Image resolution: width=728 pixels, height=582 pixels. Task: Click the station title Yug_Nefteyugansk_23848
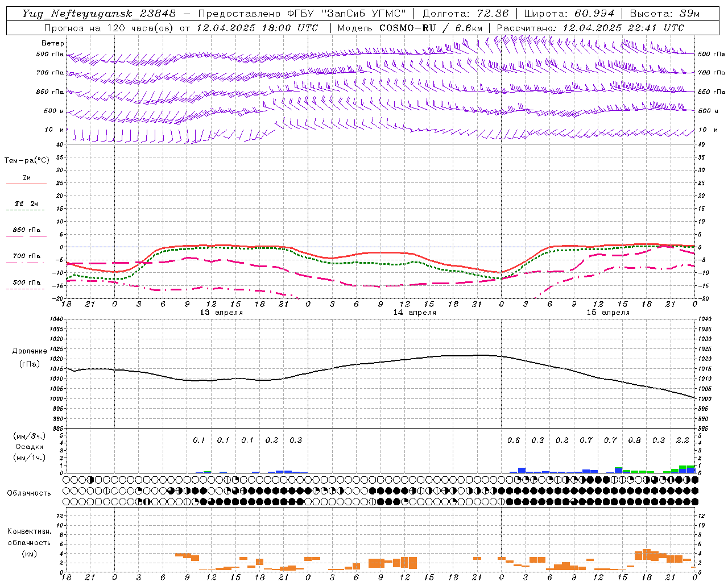(99, 14)
